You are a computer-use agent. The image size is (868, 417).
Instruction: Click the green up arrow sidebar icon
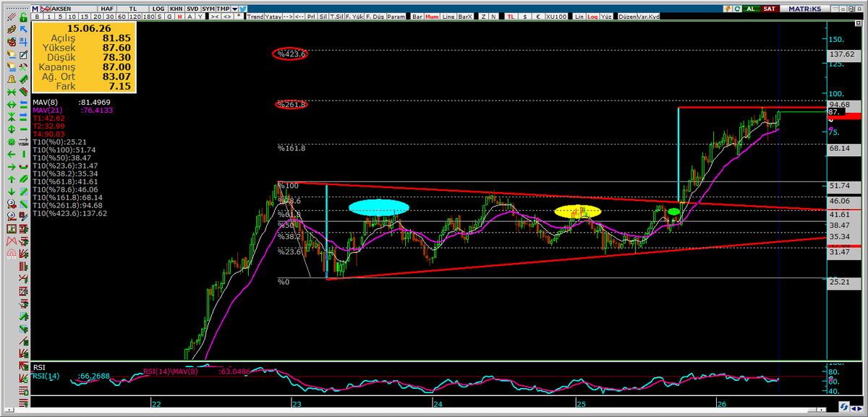tap(12, 179)
